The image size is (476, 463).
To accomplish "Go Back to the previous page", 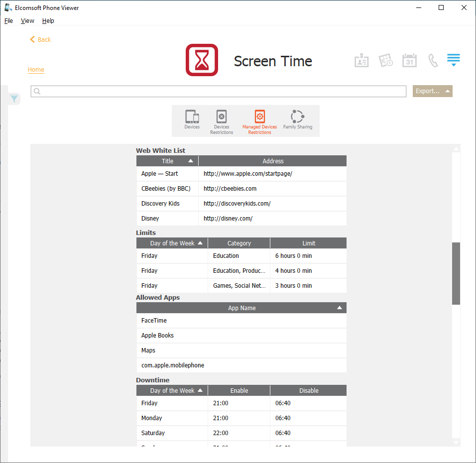I will click(x=40, y=39).
